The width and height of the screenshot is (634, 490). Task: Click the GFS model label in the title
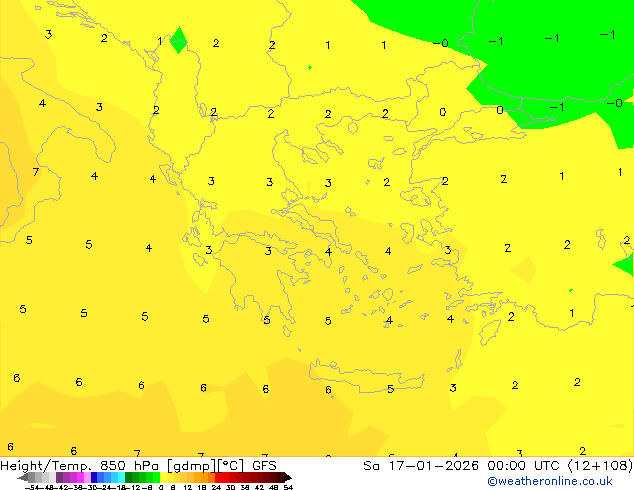pyautogui.click(x=264, y=466)
